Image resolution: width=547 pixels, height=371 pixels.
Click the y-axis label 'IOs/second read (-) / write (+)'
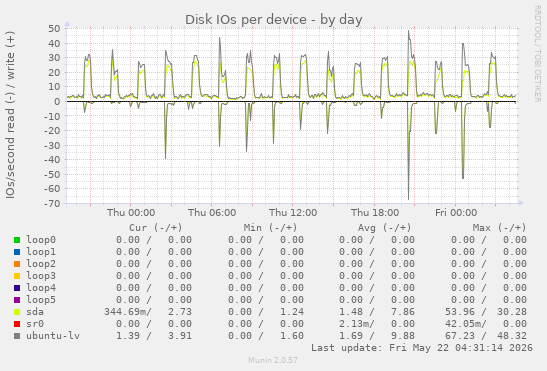[10, 115]
